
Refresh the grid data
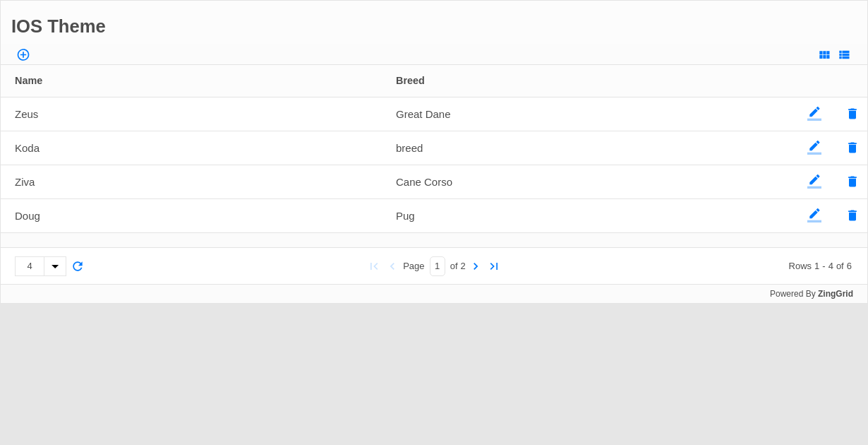(x=78, y=266)
